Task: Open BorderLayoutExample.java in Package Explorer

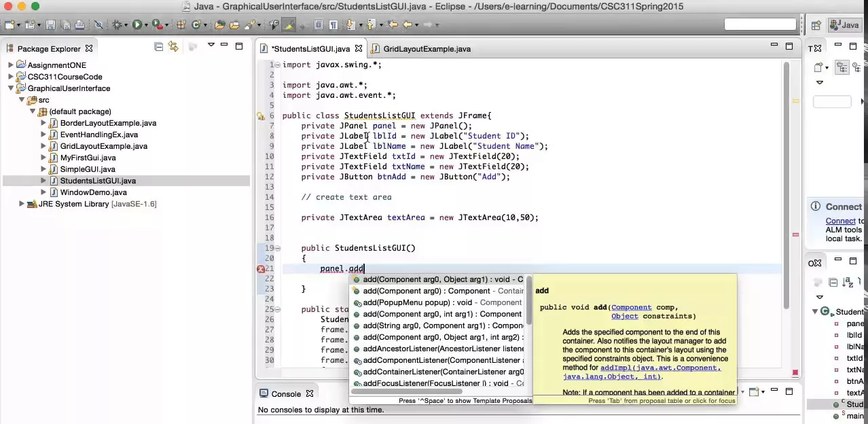Action: (x=108, y=123)
